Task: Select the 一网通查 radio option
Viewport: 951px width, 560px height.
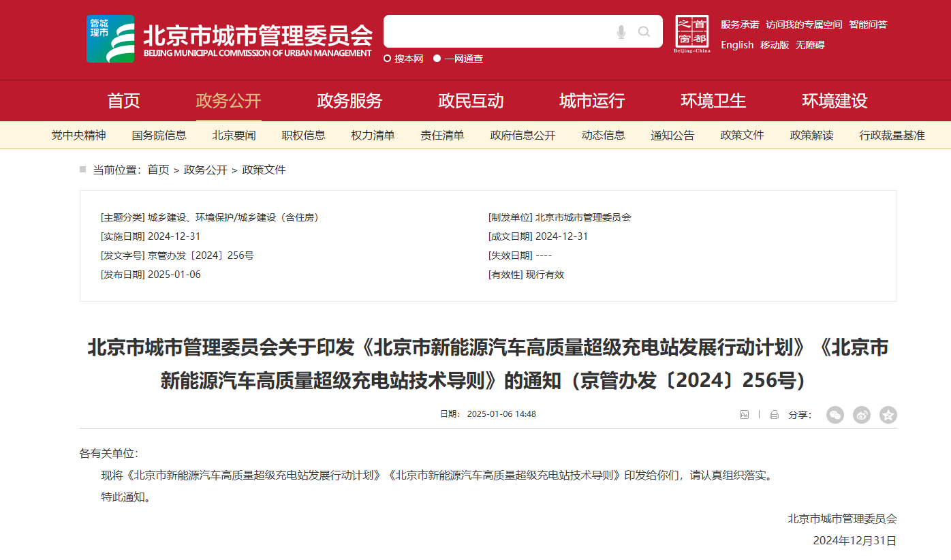Action: 437,59
